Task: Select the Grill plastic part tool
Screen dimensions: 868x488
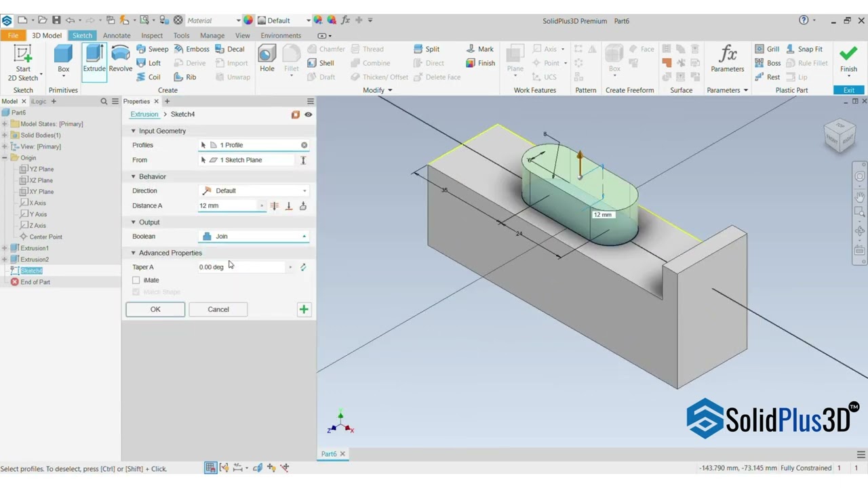Action: [x=767, y=49]
